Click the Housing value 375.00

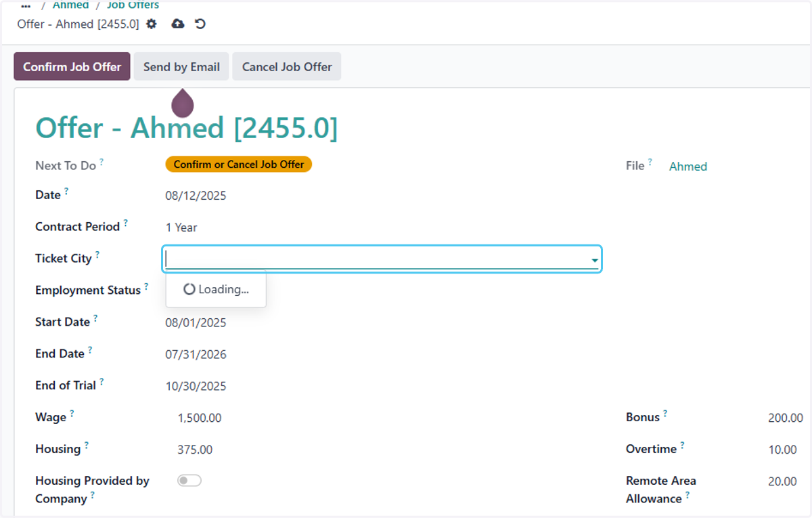pyautogui.click(x=195, y=450)
